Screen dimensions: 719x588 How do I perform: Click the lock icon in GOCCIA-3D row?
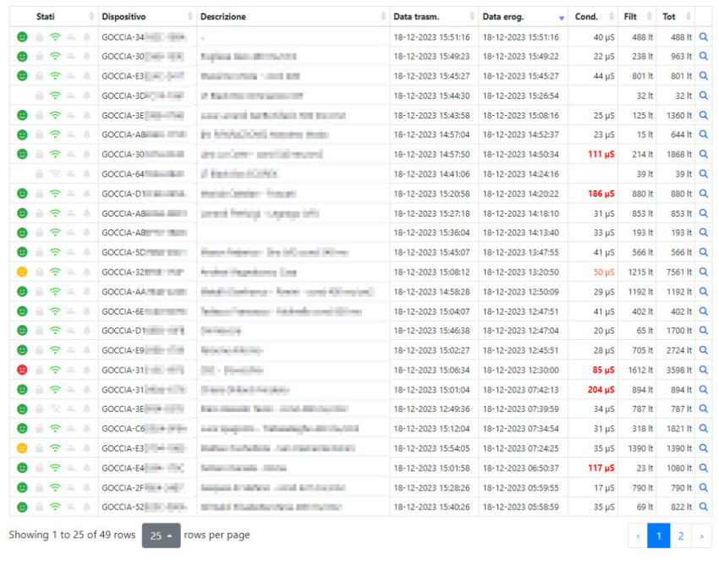click(x=38, y=96)
